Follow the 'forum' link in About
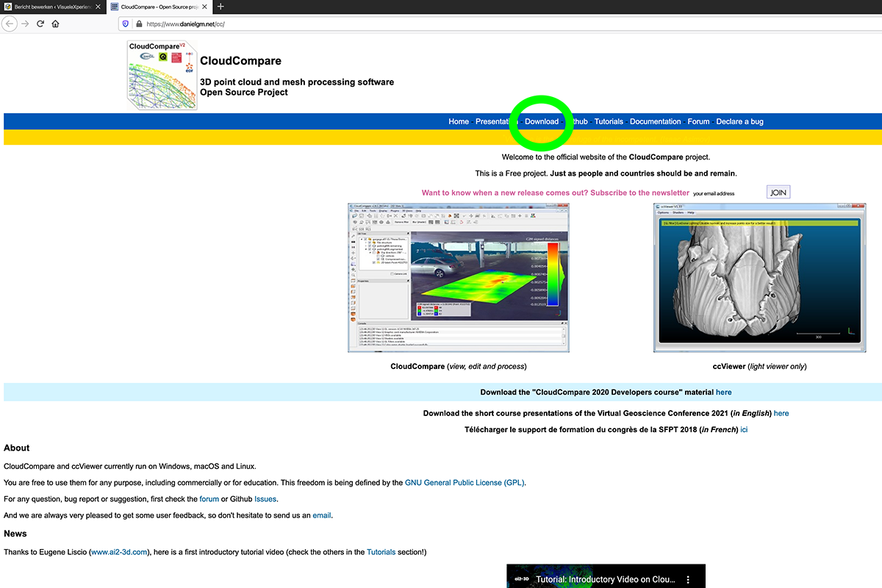The image size is (882, 588). (209, 499)
